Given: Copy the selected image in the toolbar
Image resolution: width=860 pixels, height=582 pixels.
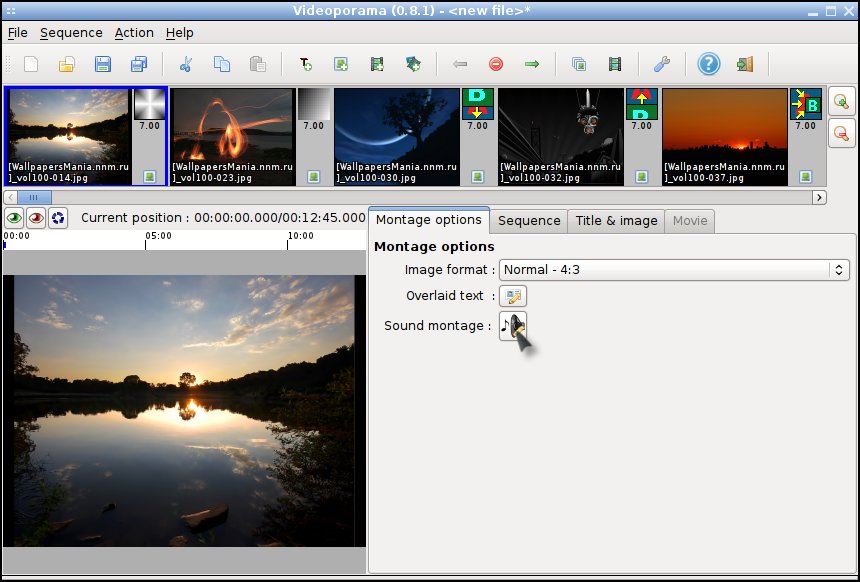Looking at the screenshot, I should pyautogui.click(x=222, y=64).
